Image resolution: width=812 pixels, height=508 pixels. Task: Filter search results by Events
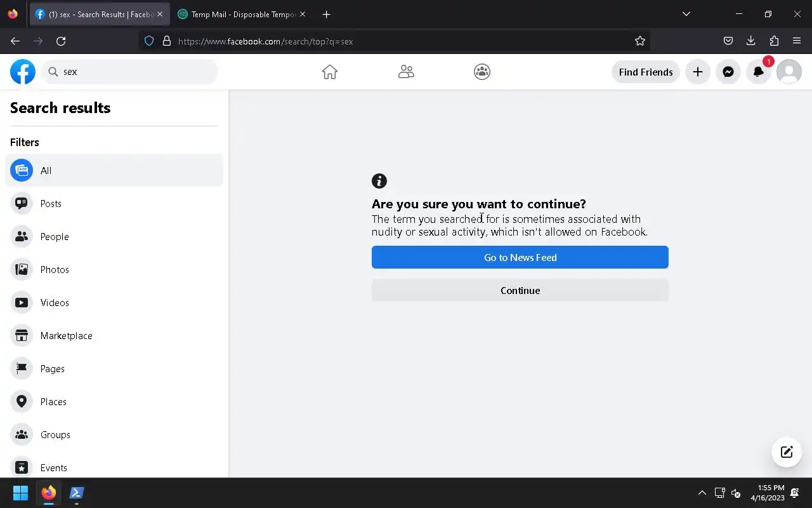(x=114, y=467)
